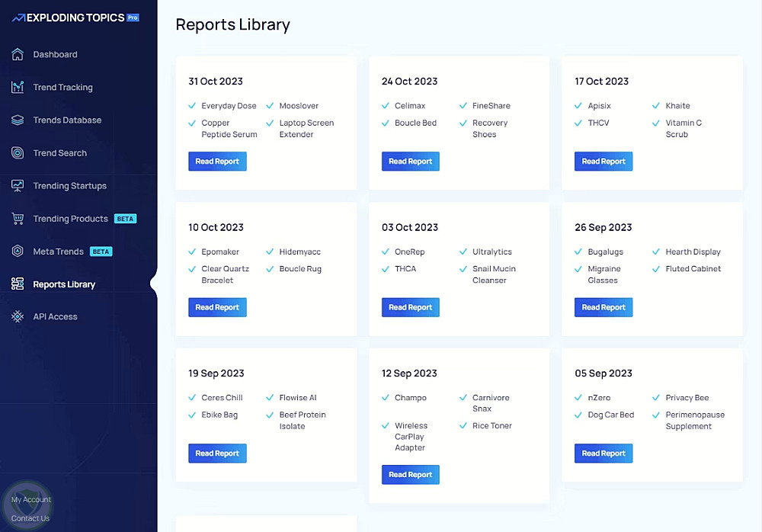Click the Trending Products cart icon
The width and height of the screenshot is (762, 532).
(x=18, y=219)
